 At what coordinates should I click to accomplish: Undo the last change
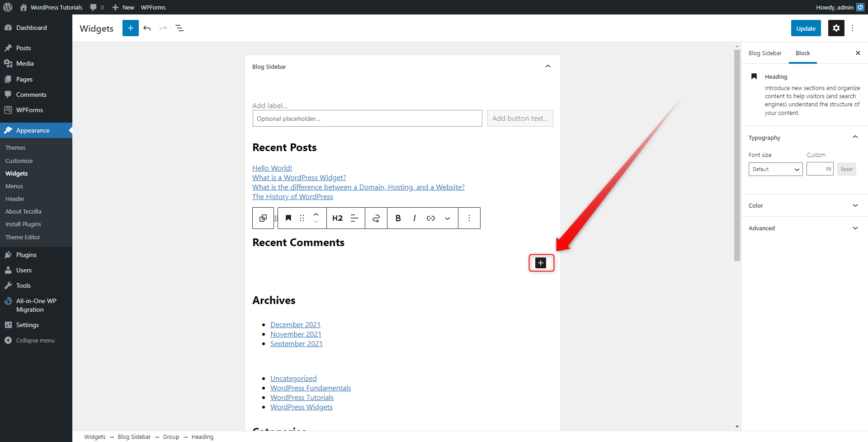click(147, 28)
